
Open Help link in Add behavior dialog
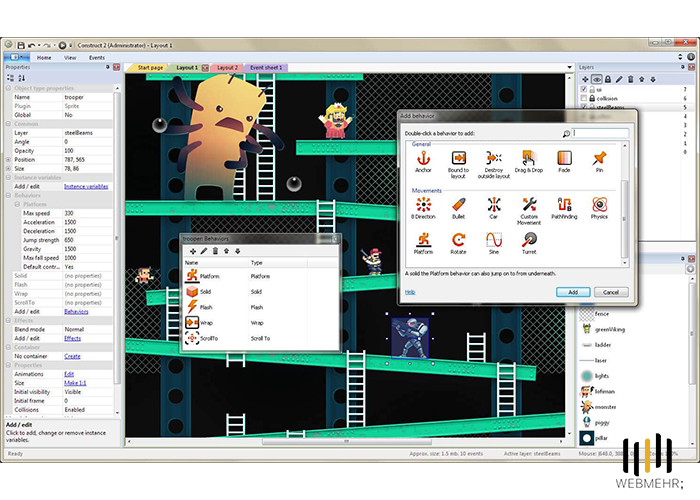pos(410,292)
